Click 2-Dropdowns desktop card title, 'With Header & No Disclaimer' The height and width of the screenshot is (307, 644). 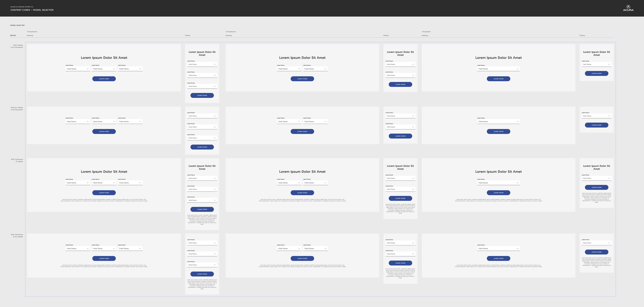(x=302, y=58)
